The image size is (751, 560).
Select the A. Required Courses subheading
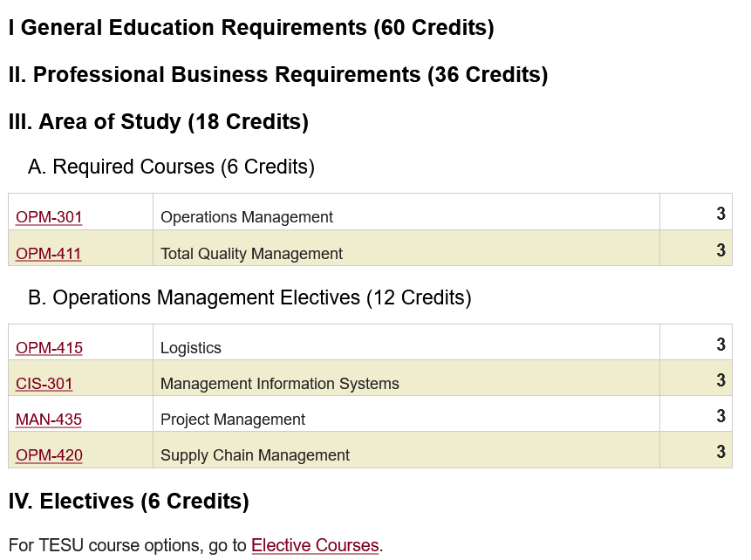pyautogui.click(x=171, y=167)
